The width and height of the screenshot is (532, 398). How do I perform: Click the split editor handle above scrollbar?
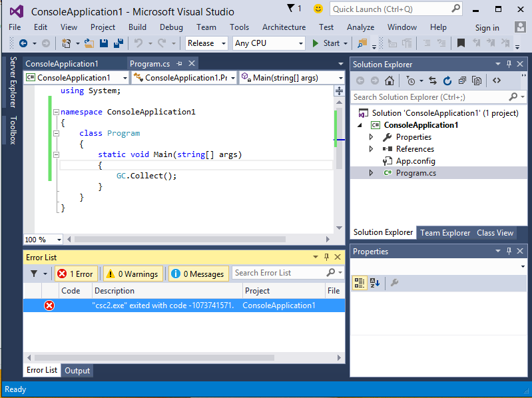pos(339,91)
